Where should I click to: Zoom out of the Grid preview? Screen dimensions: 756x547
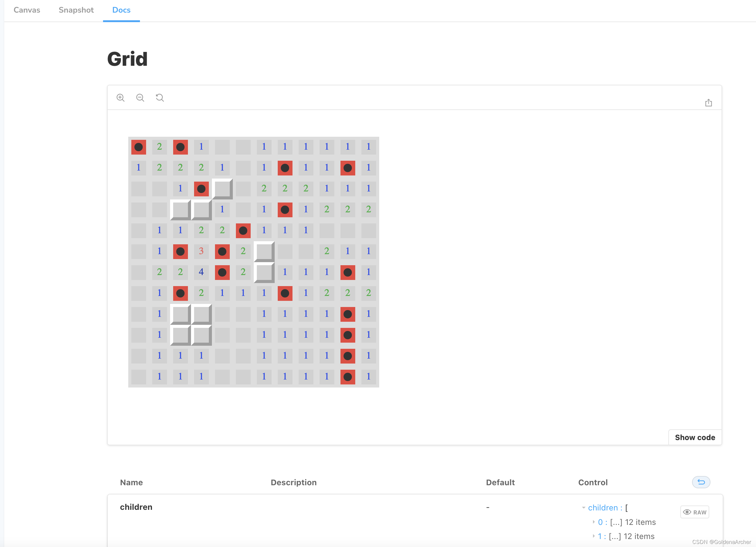point(140,98)
